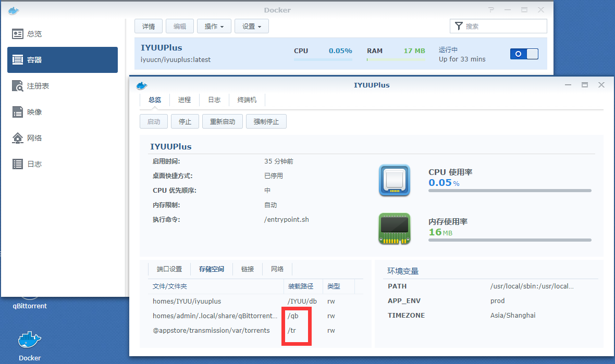Click the container list CPU usage bar
Viewport: 615px width, 364px height.
coord(323,59)
